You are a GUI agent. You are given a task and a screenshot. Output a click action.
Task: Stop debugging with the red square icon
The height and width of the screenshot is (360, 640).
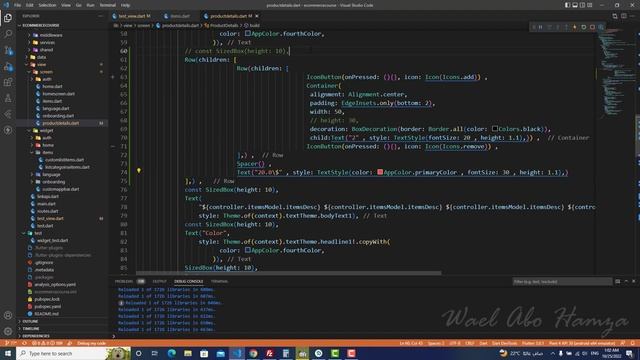(592, 27)
